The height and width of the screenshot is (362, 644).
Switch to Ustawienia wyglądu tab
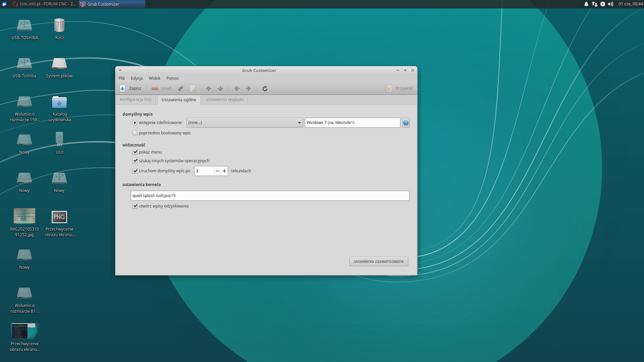coord(225,100)
